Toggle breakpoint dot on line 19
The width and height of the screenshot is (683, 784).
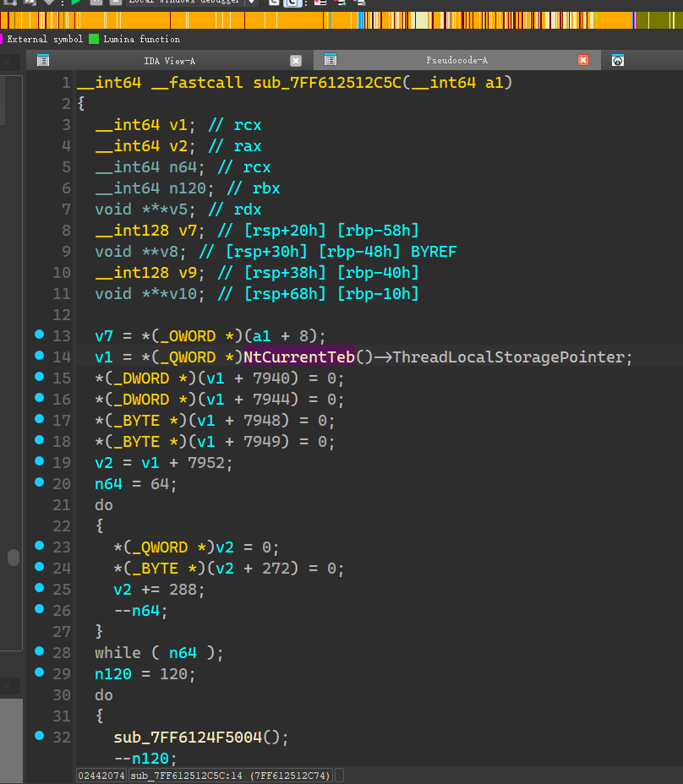coord(40,461)
